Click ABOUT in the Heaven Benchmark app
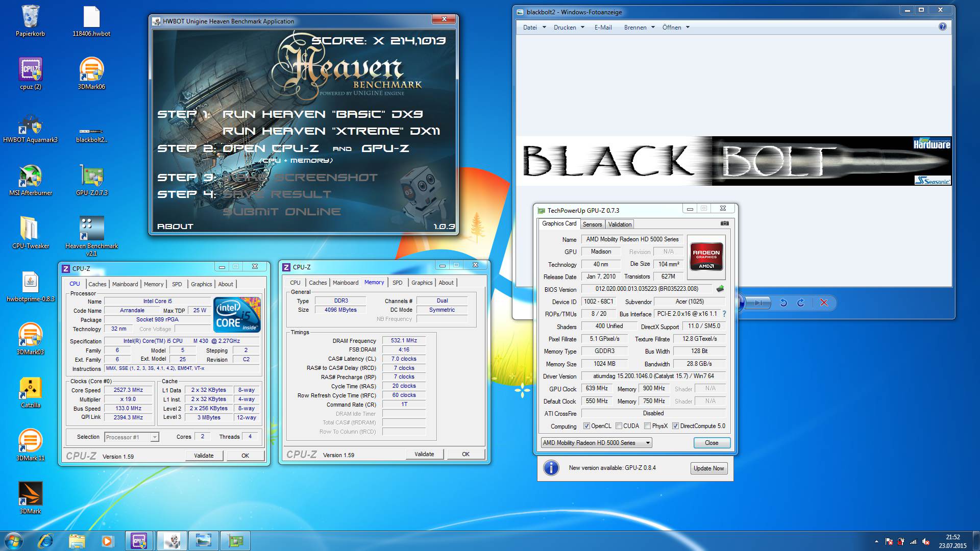 click(175, 227)
